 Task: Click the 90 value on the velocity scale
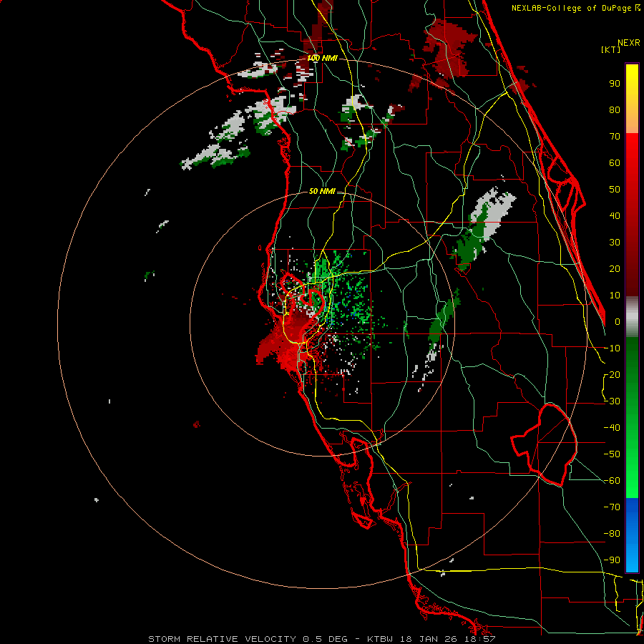pyautogui.click(x=615, y=84)
